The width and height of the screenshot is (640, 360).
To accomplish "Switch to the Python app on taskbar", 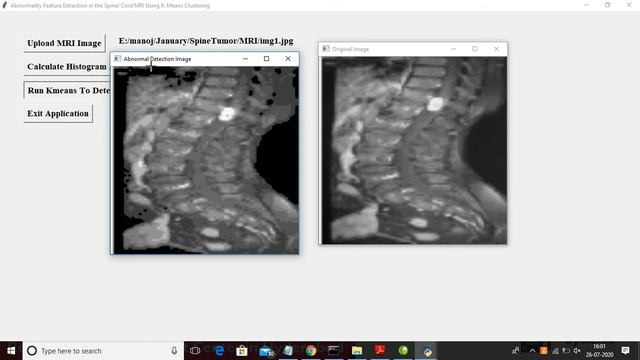I will pos(427,351).
